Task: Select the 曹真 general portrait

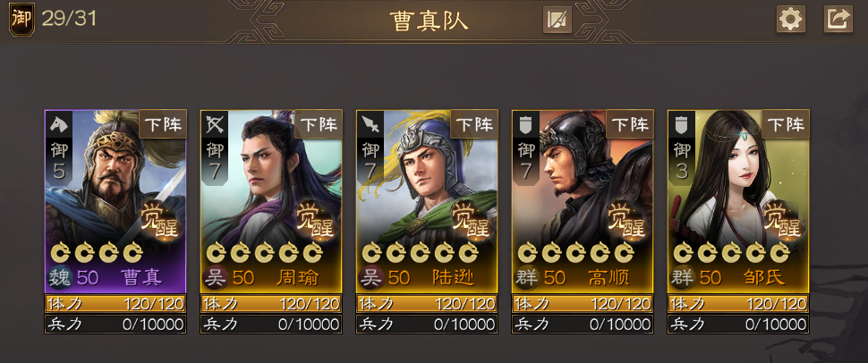Action: point(115,201)
